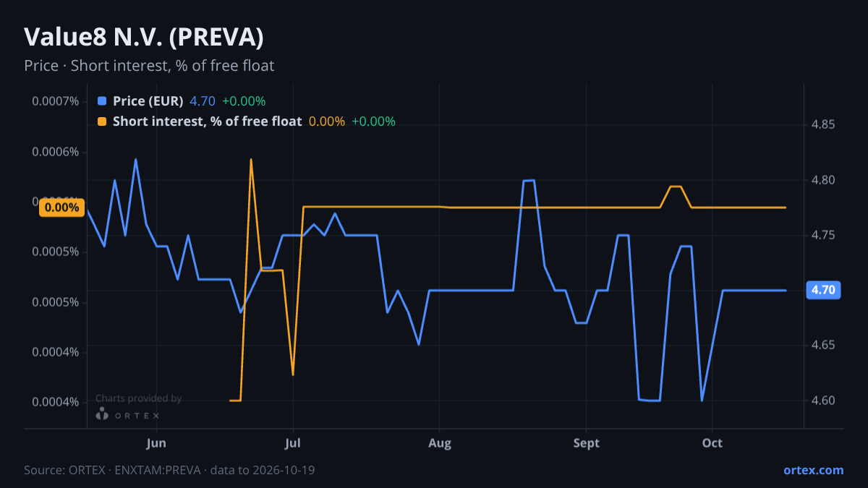The width and height of the screenshot is (868, 488).
Task: Click the orange 0.00% badge on left axis
Action: click(x=61, y=207)
